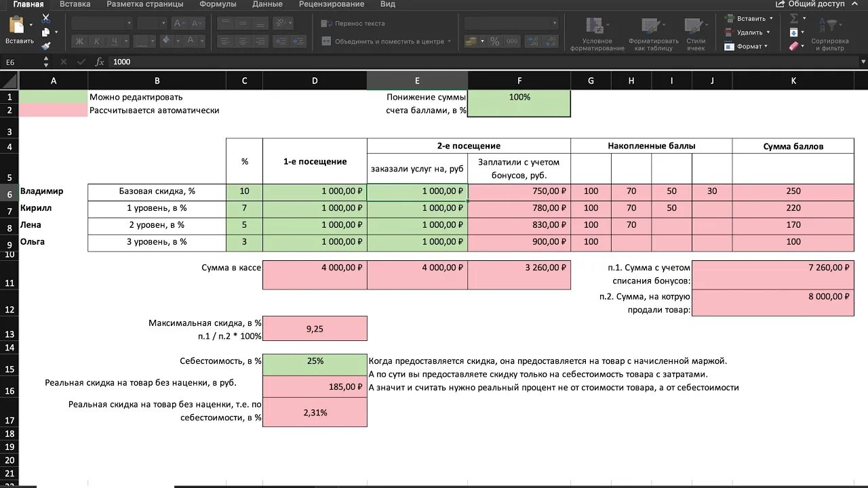Click the currency coins icon
This screenshot has width=868, height=488.
click(x=471, y=41)
